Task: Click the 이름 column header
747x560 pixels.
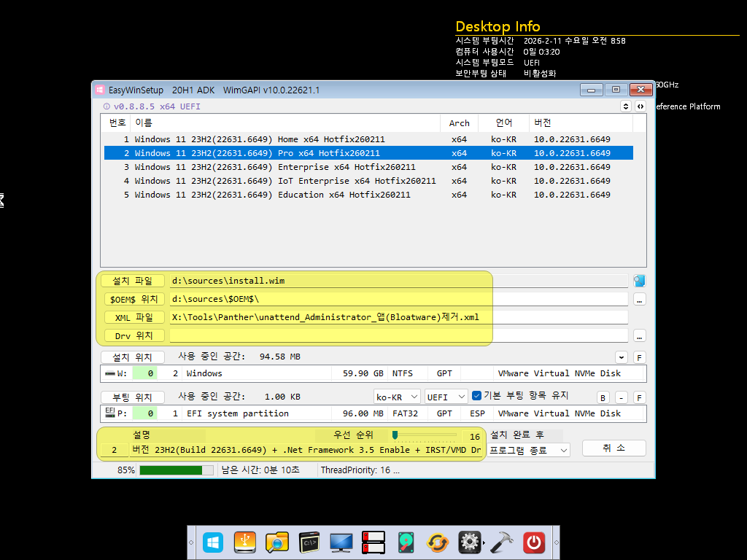Action: 286,122
